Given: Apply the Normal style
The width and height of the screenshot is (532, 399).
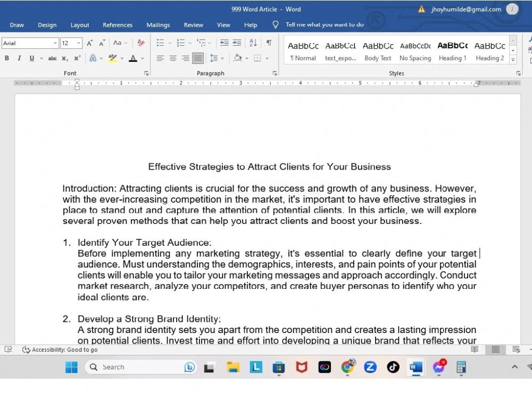Looking at the screenshot, I should (x=303, y=51).
